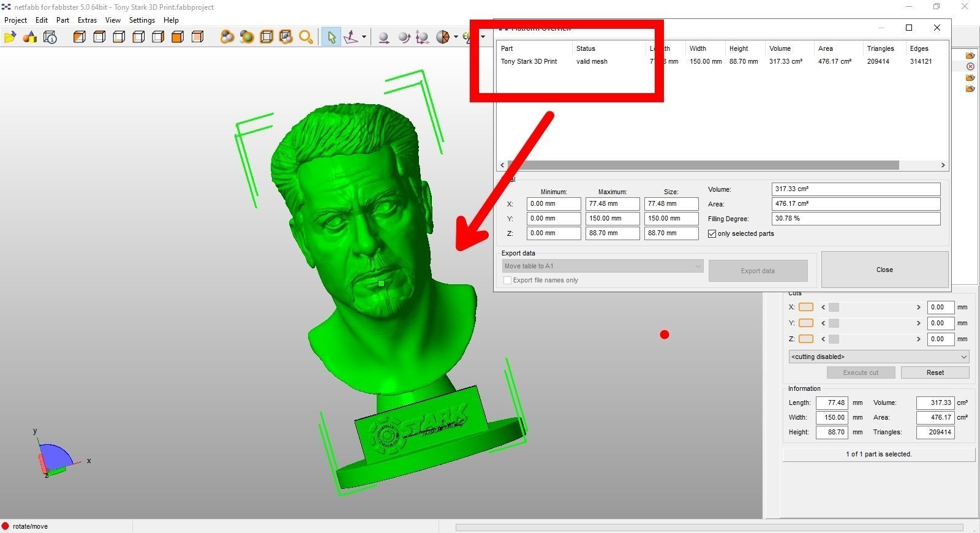
Task: Click the Edges column header
Action: [927, 48]
